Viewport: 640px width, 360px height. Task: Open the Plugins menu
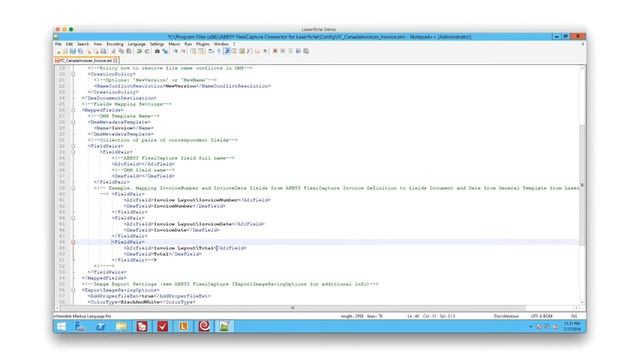coord(203,44)
